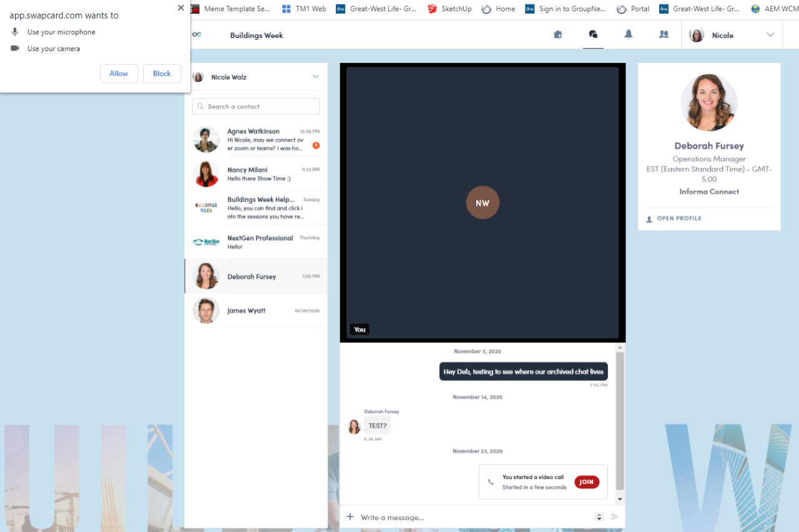Click the Swapcard logo icon near Buildings Week
This screenshot has height=532, width=799.
pos(197,35)
